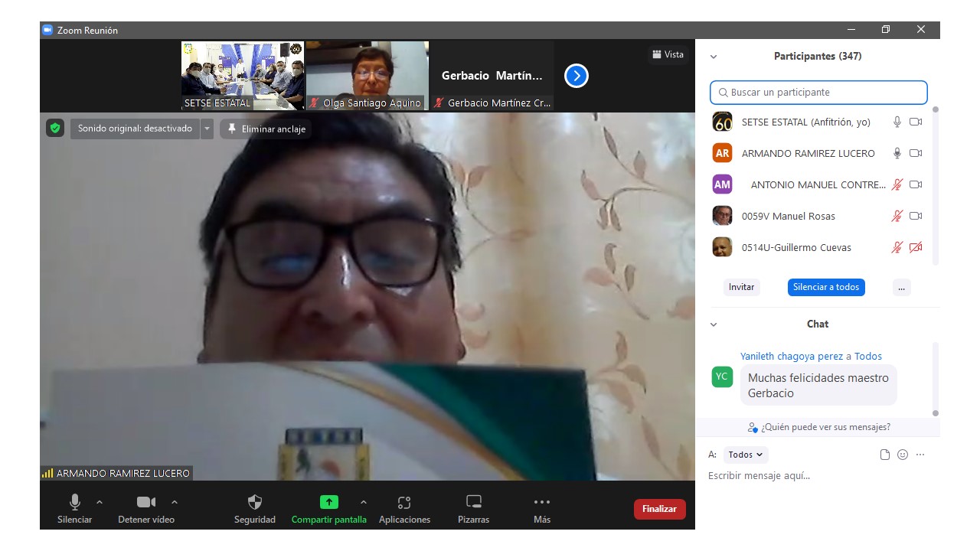
Task: Toggle ARMANDO RAMIREZ LUCERO camera
Action: coord(916,153)
